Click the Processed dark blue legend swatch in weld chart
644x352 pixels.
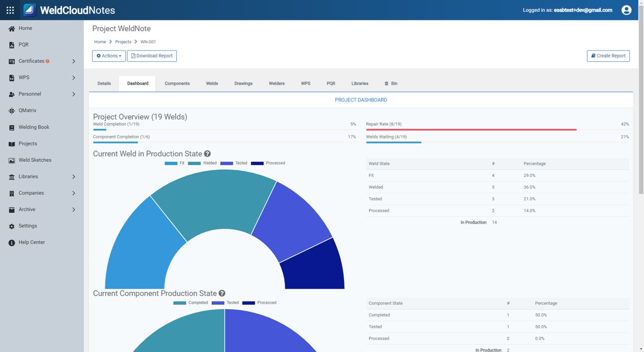[257, 163]
